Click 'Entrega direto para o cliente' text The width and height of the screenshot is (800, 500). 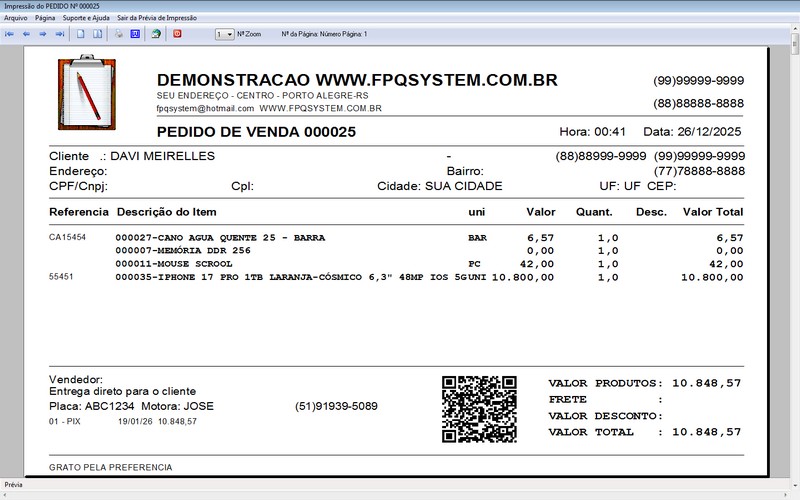[122, 391]
